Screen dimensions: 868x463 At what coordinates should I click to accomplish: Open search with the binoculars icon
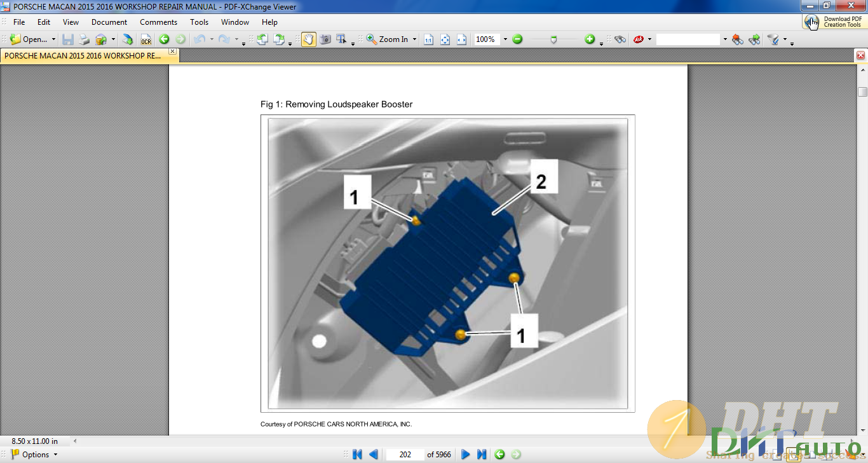(x=620, y=39)
